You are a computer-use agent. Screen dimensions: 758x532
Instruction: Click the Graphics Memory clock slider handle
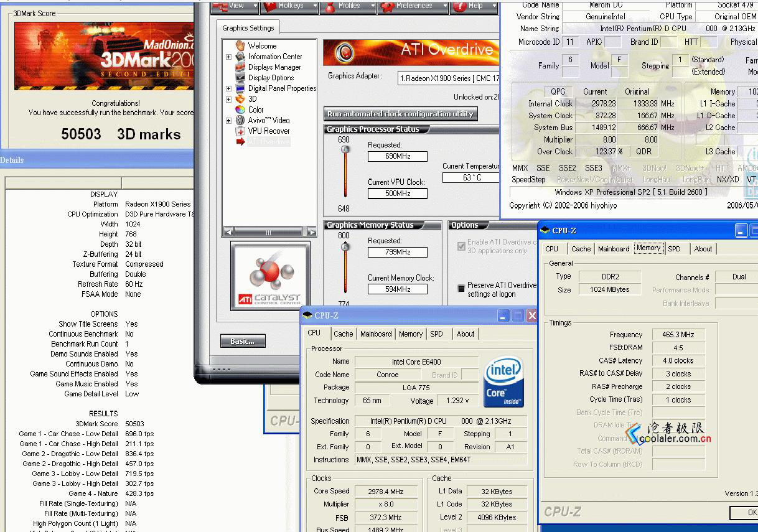click(x=345, y=247)
